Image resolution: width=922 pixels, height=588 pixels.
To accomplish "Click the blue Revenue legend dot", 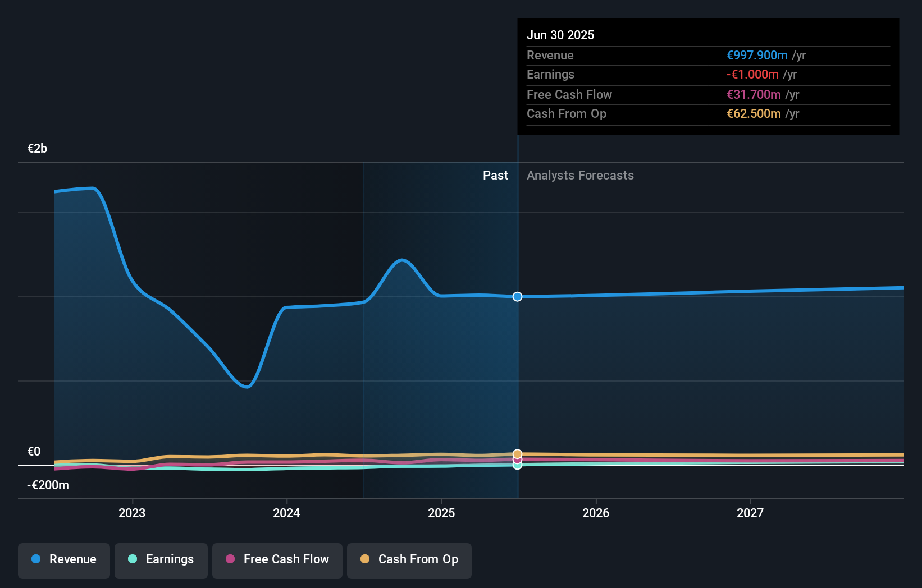I will (35, 559).
